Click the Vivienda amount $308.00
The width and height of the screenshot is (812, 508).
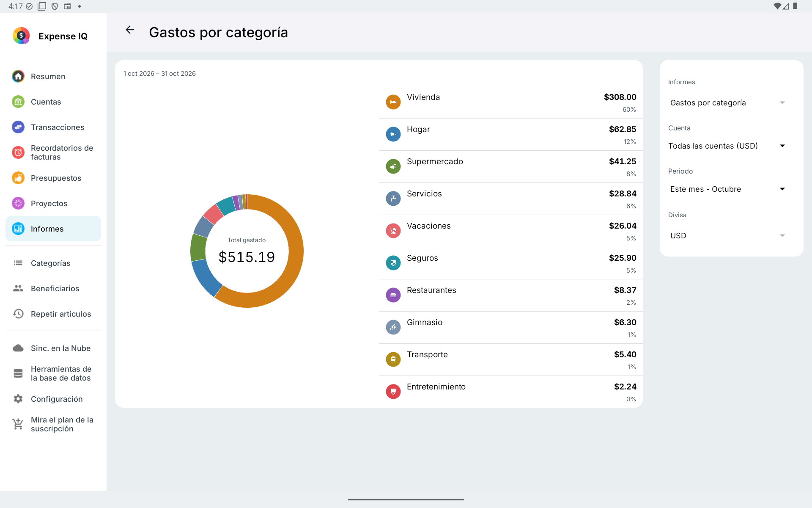620,97
